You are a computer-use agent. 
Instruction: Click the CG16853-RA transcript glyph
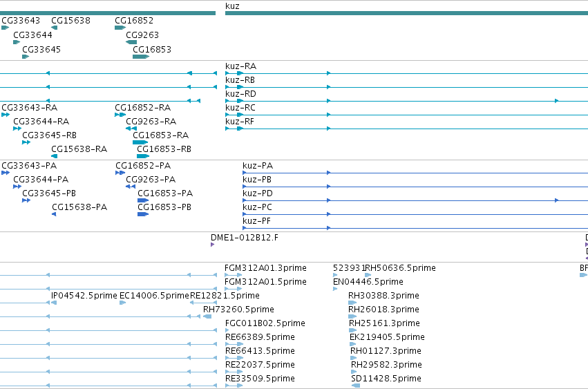140,142
